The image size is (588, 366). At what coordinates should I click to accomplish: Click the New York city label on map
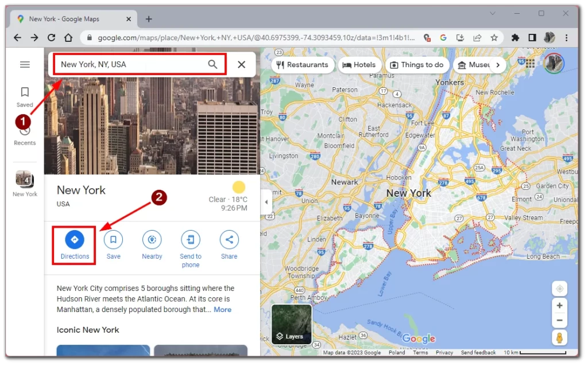[409, 193]
